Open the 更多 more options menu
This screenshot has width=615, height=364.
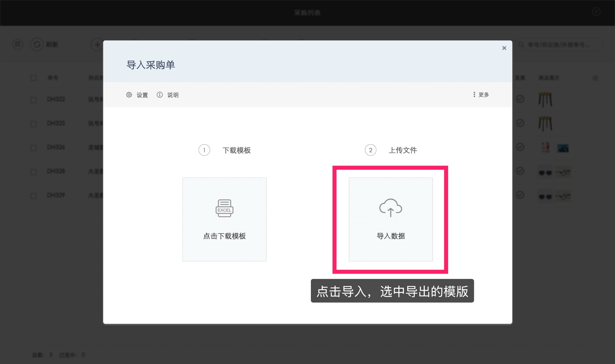(481, 95)
